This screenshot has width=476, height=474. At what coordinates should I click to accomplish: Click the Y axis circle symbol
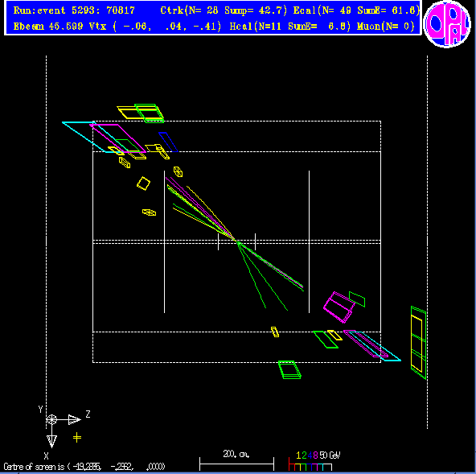(51, 419)
